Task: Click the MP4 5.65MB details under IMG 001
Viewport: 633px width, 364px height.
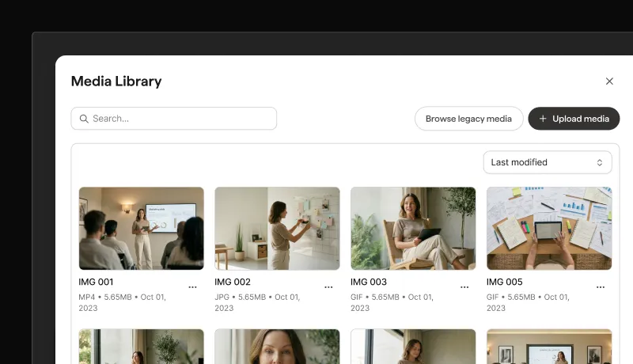Action: tap(123, 302)
